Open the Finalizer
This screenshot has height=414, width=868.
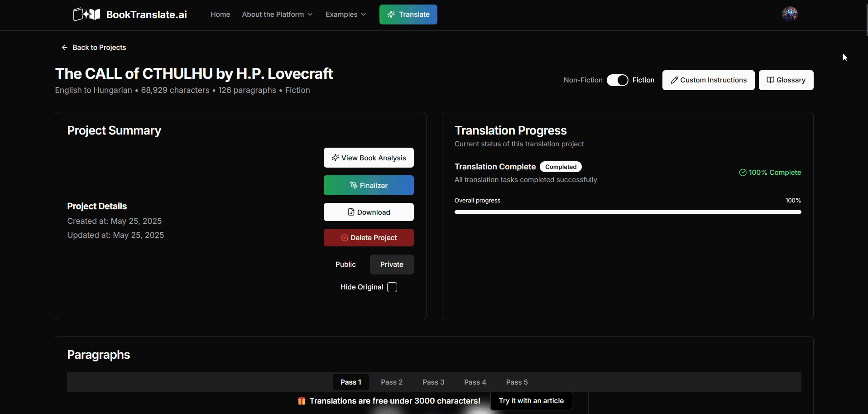click(x=369, y=185)
